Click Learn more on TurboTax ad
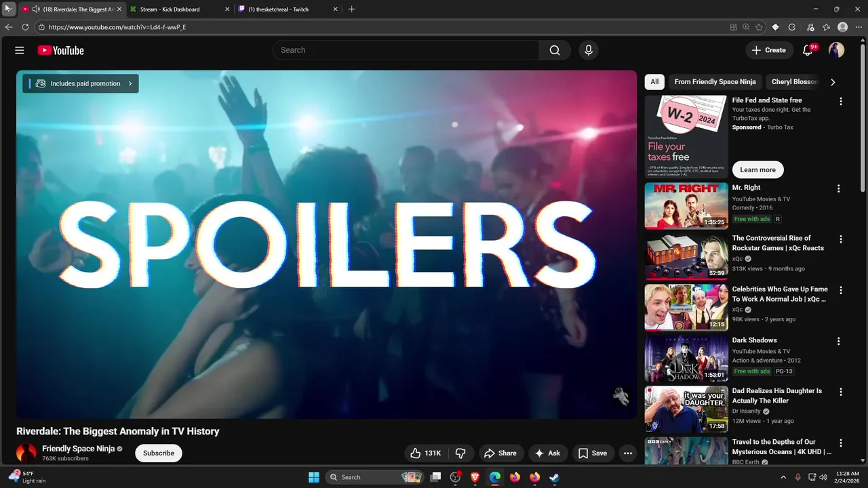The height and width of the screenshot is (488, 868). [757, 170]
